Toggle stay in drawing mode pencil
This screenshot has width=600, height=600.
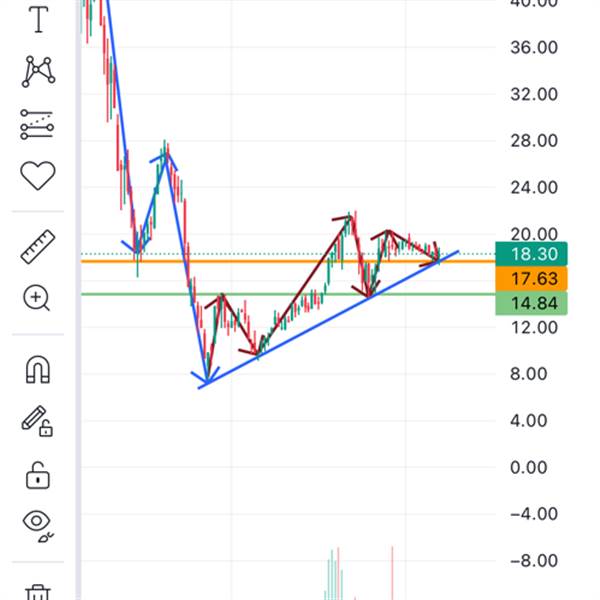(37, 421)
